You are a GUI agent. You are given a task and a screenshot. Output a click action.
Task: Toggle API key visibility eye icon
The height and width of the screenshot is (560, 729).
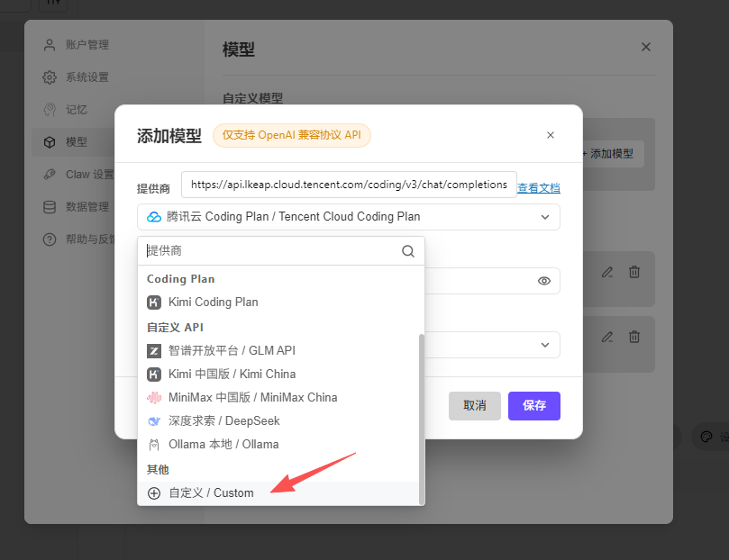pyautogui.click(x=544, y=281)
